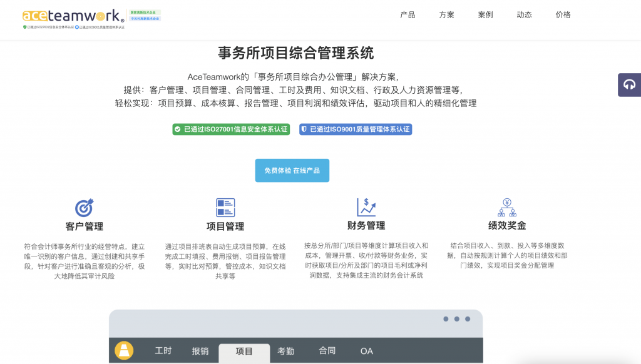The height and width of the screenshot is (364, 641).
Task: Switch to the 报销 tab
Action: [200, 351]
